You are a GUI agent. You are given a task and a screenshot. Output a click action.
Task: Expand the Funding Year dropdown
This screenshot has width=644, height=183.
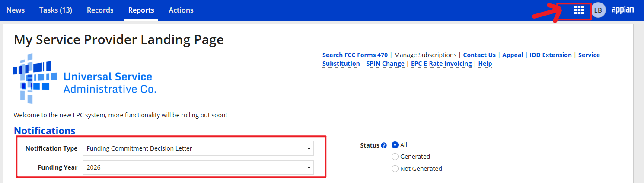coord(198,167)
